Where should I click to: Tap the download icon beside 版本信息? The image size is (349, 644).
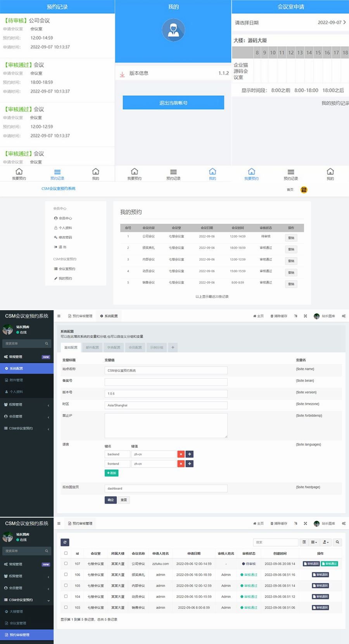122,74
